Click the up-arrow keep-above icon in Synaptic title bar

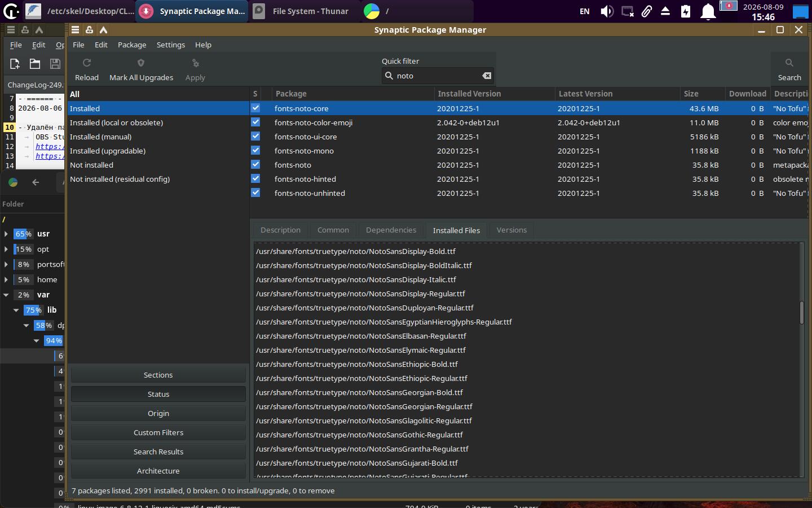103,30
